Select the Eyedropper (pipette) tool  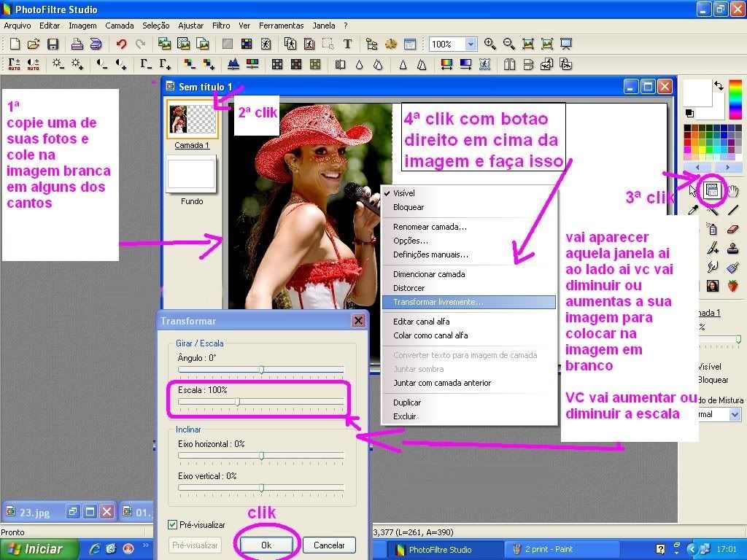[694, 210]
